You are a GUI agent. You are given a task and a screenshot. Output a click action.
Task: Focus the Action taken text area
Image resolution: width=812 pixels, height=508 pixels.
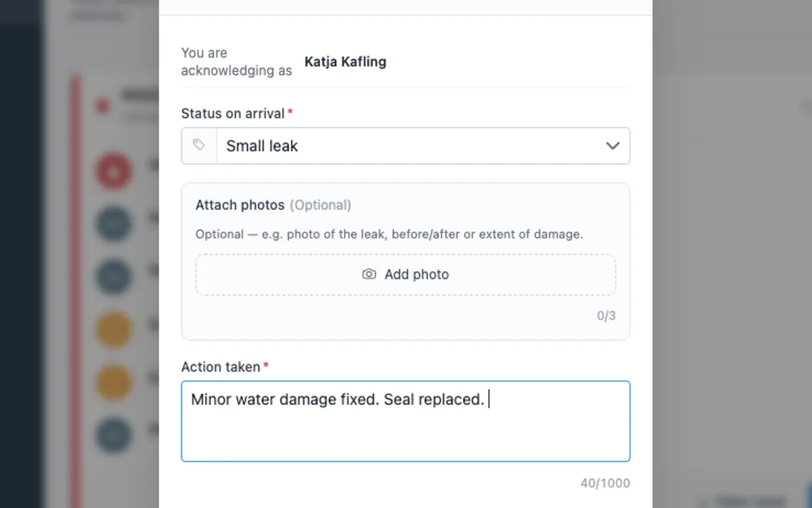coord(405,421)
